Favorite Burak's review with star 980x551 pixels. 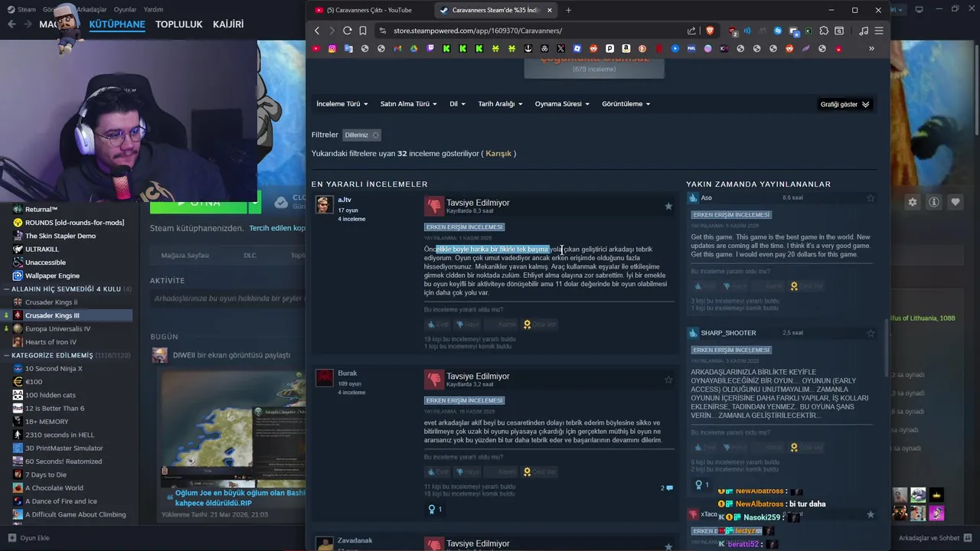(x=668, y=380)
